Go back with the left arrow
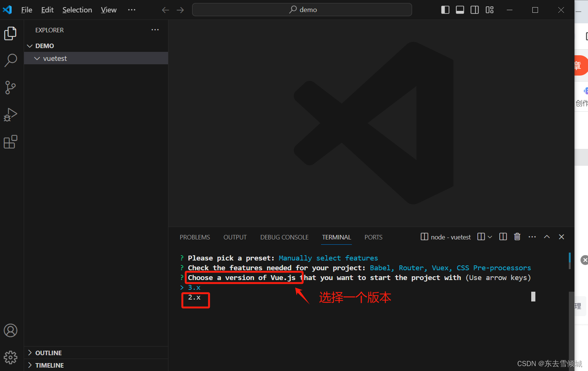The height and width of the screenshot is (371, 588). pos(165,10)
